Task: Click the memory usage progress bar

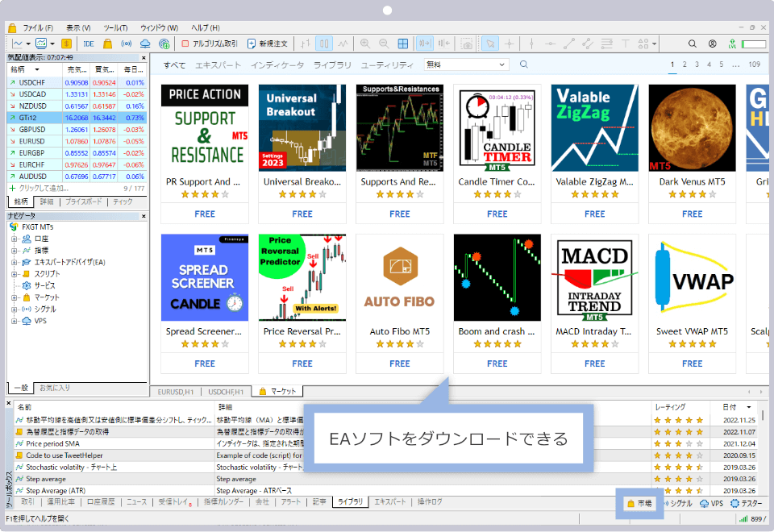Action: [754, 44]
